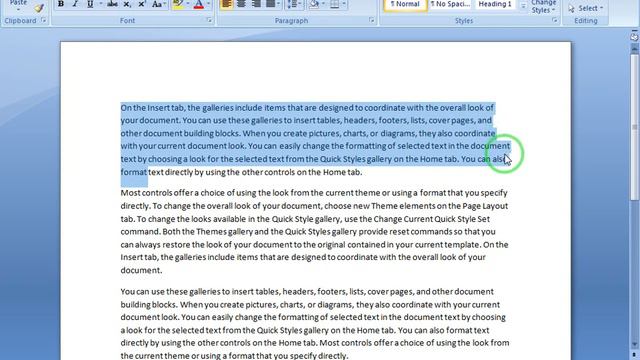Open the Select menu
The height and width of the screenshot is (360, 640).
pyautogui.click(x=587, y=8)
